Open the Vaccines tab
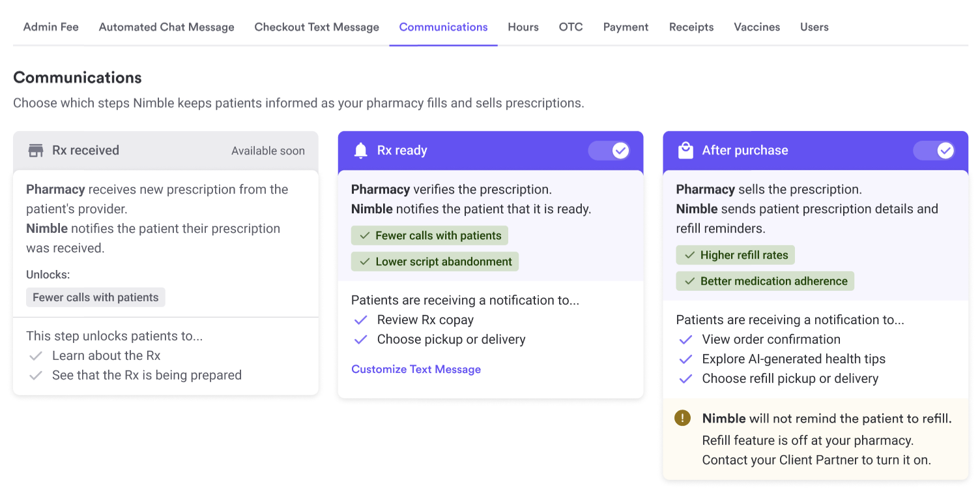The width and height of the screenshot is (980, 493). click(757, 27)
